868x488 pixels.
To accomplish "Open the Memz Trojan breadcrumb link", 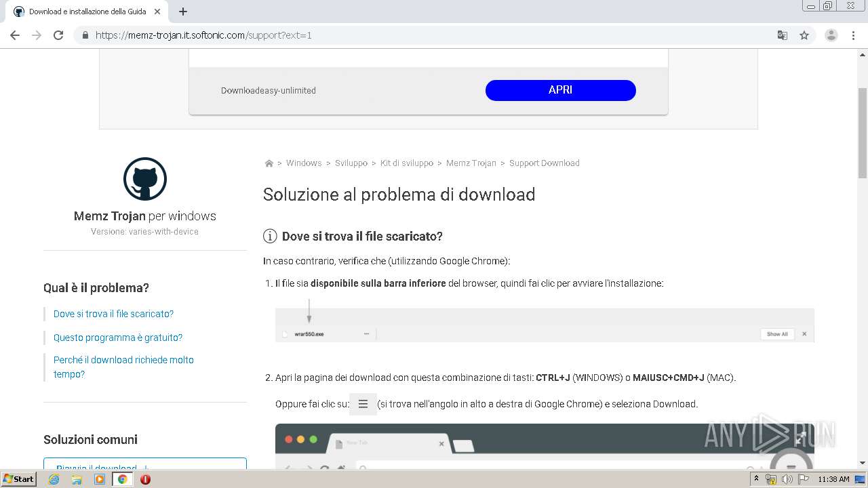I will [471, 163].
